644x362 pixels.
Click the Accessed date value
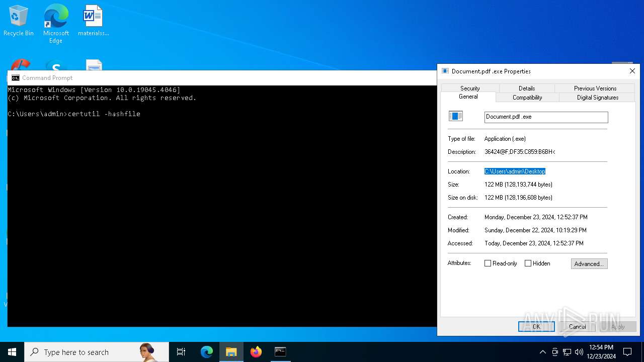pos(534,243)
